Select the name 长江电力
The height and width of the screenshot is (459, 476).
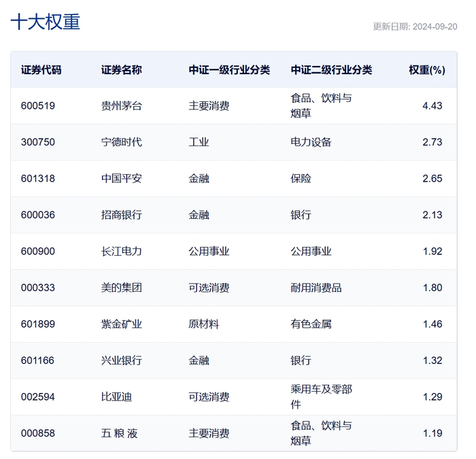(122, 252)
